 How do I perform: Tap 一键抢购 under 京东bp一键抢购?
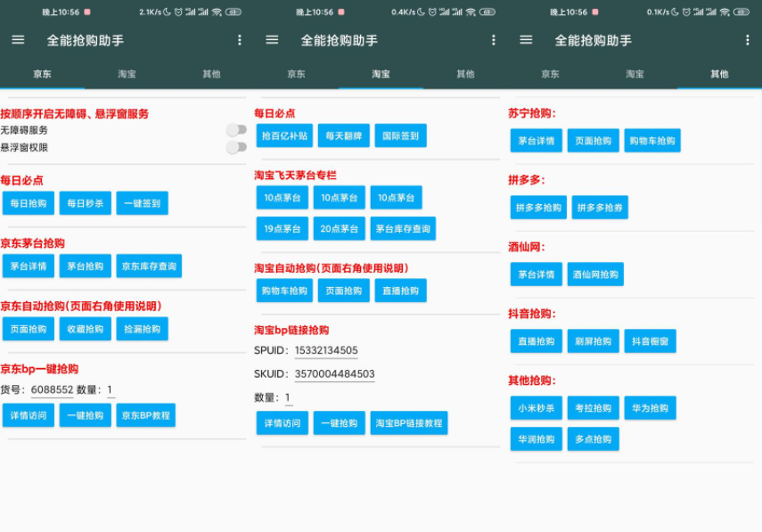(x=85, y=415)
